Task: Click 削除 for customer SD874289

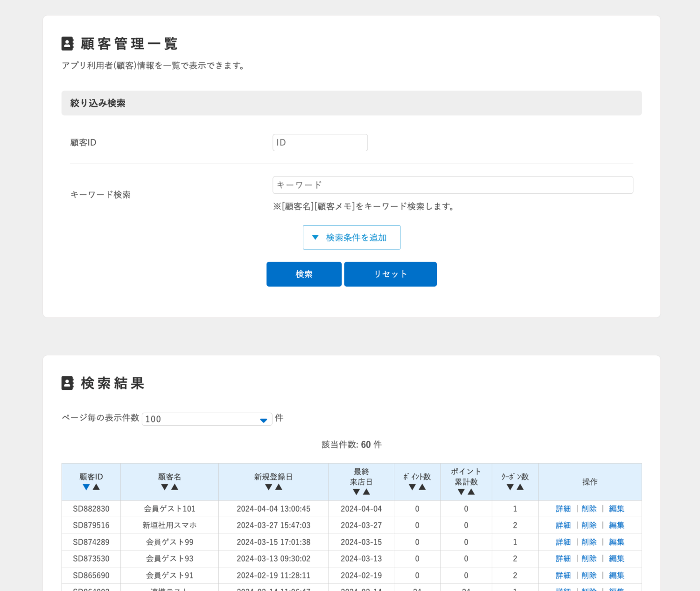Action: pyautogui.click(x=589, y=542)
